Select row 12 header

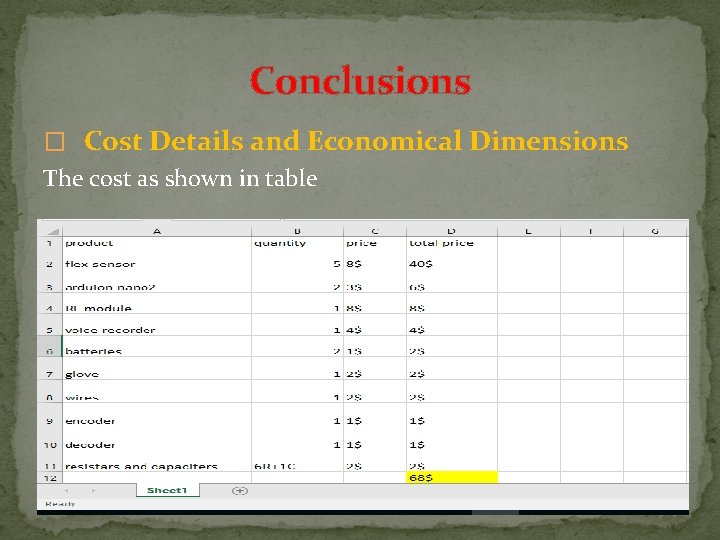[50, 478]
